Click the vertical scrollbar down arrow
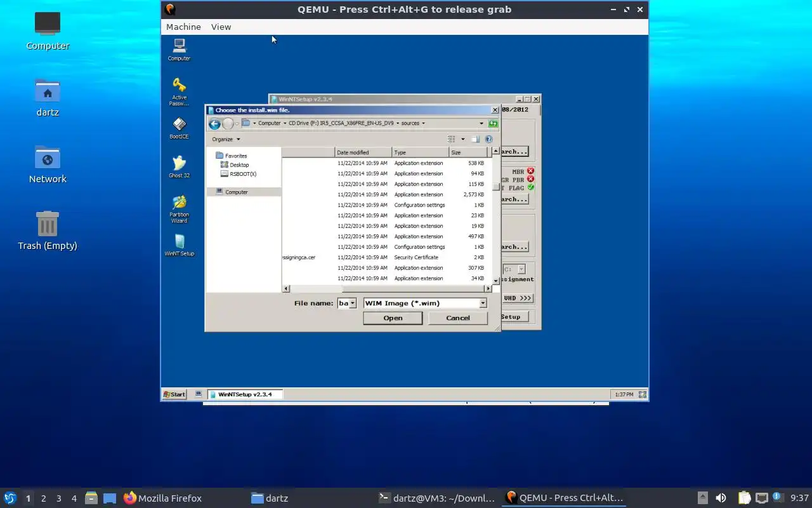The height and width of the screenshot is (508, 812). (x=496, y=280)
